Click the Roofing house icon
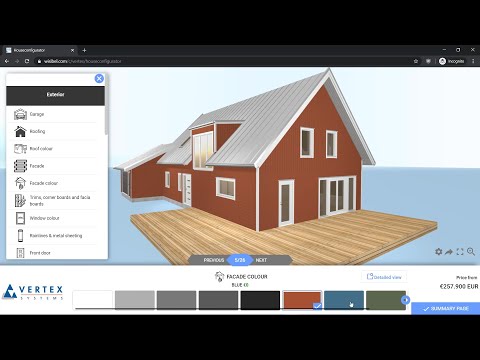 (x=20, y=131)
